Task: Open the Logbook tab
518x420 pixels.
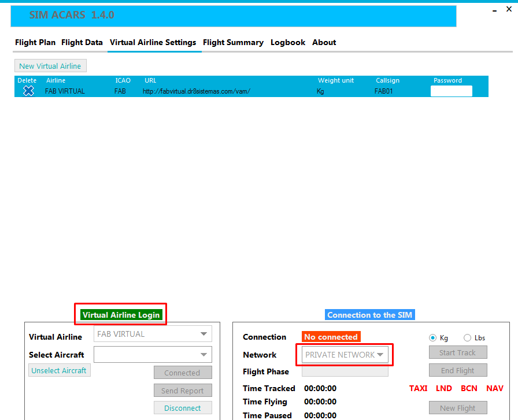Action: (288, 42)
